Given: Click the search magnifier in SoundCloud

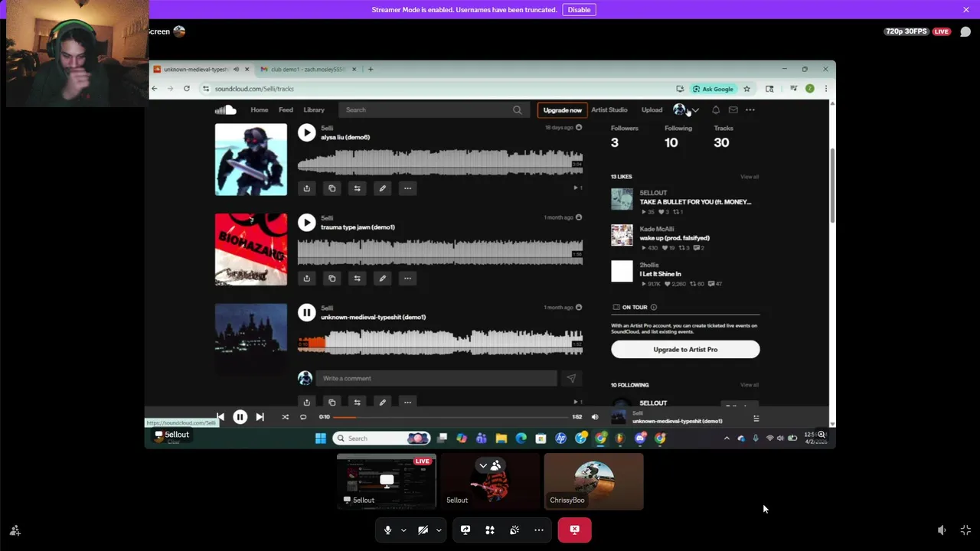Looking at the screenshot, I should pyautogui.click(x=518, y=110).
